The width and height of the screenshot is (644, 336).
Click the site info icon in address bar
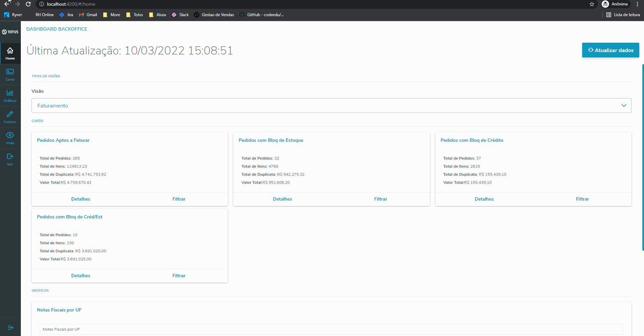pos(42,4)
